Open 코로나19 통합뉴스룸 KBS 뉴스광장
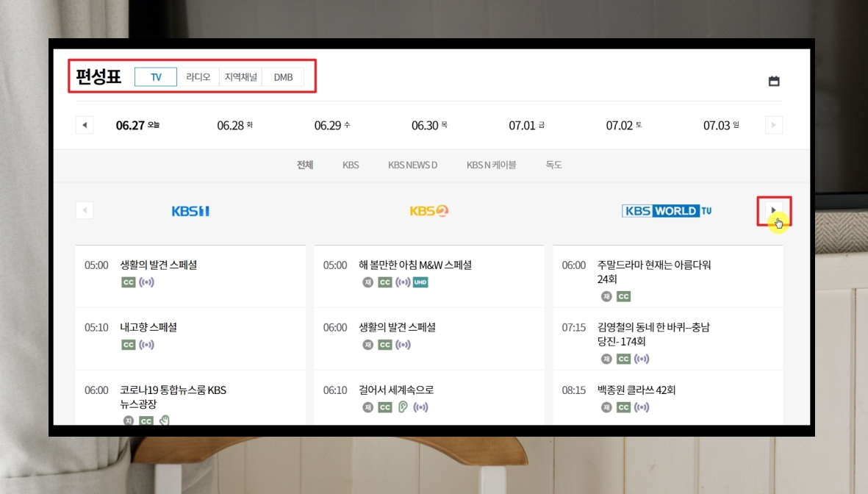Image resolution: width=868 pixels, height=494 pixels. (173, 397)
